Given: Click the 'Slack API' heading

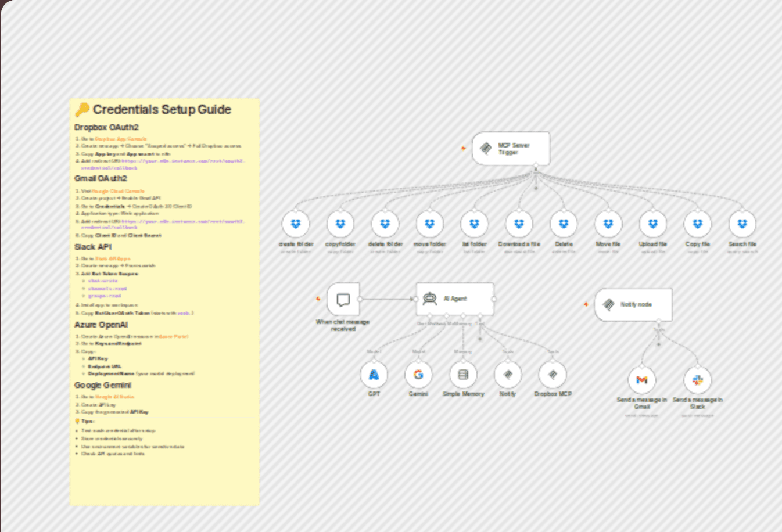Looking at the screenshot, I should pyautogui.click(x=93, y=247).
